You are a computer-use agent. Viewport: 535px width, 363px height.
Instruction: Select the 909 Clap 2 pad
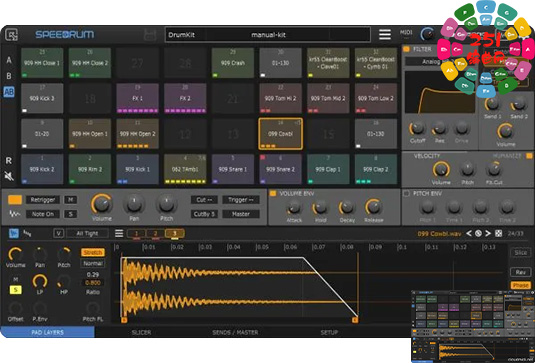tap(376, 169)
